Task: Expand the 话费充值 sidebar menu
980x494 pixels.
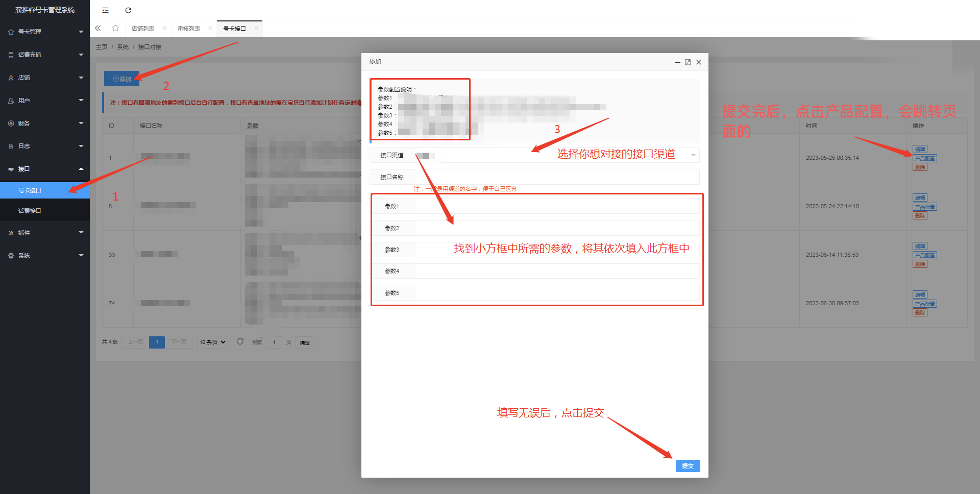Action: [x=45, y=55]
